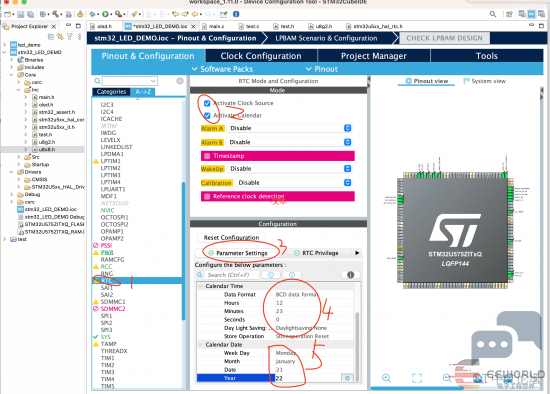
Task: Click the blue Information Center icon
Action: coord(236,14)
